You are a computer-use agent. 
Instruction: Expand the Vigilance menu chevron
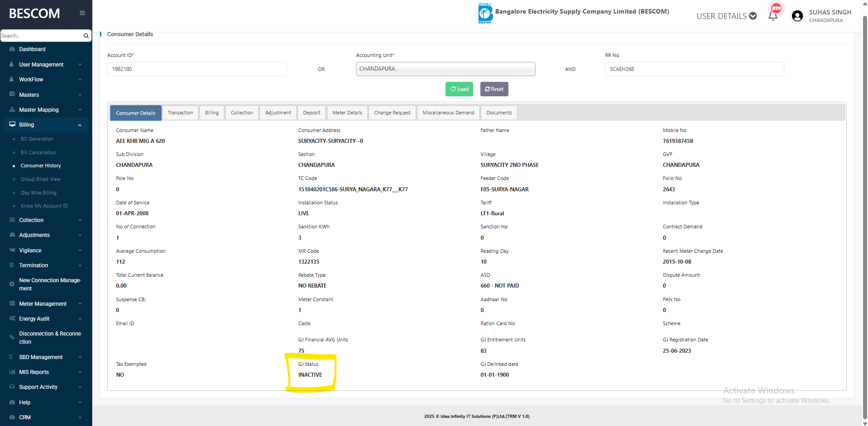(x=80, y=251)
